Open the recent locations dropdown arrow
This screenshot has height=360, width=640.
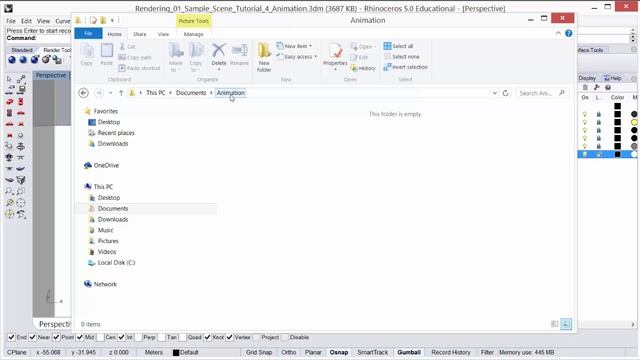point(110,93)
